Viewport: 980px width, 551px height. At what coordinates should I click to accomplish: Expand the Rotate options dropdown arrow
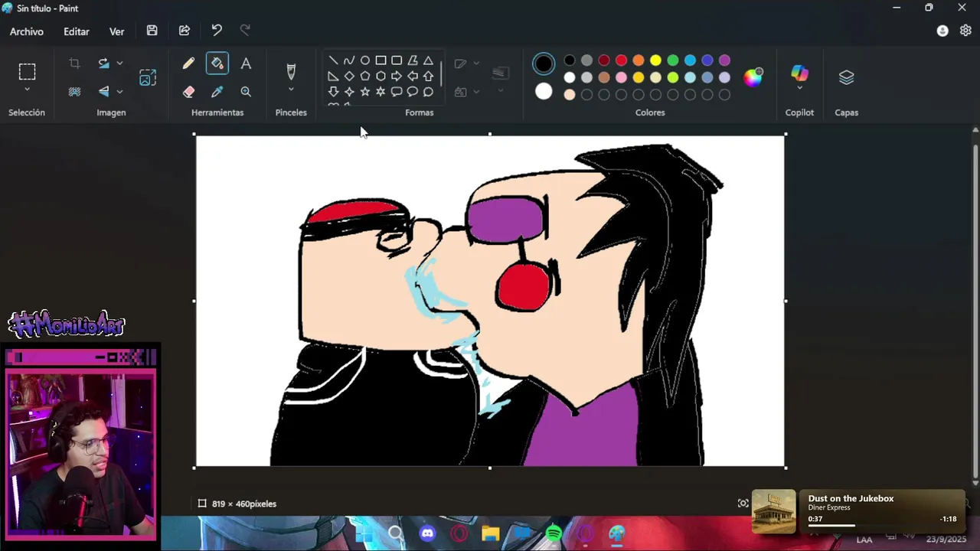click(119, 64)
